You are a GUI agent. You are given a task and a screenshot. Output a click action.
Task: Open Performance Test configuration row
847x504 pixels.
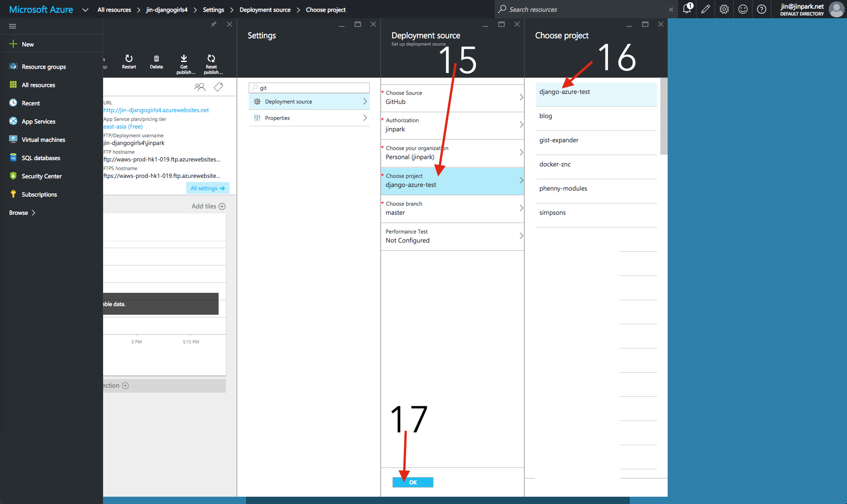click(452, 236)
